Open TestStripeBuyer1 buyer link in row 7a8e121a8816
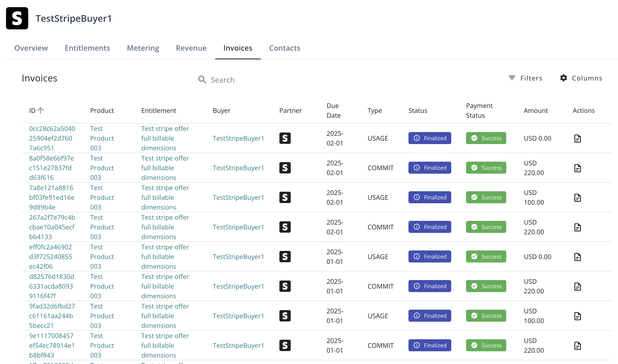 click(x=238, y=197)
